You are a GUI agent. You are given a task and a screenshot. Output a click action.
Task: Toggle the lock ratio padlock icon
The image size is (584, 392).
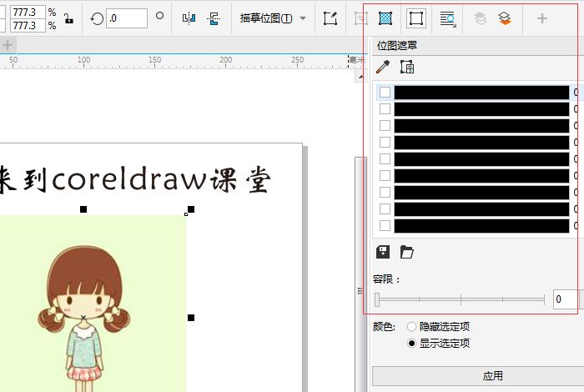68,18
